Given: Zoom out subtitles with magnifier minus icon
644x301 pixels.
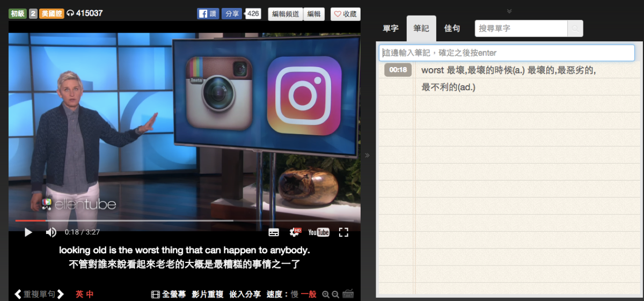Looking at the screenshot, I should [335, 295].
